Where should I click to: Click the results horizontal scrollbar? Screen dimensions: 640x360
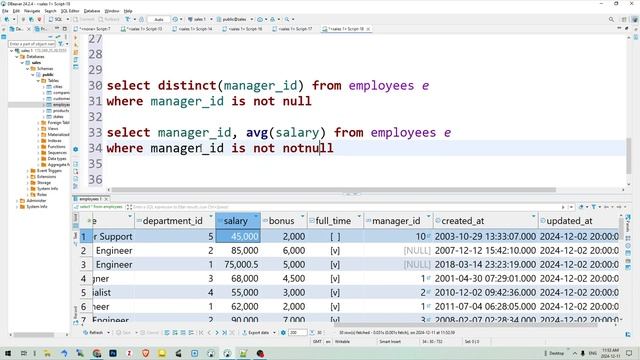coord(465,325)
